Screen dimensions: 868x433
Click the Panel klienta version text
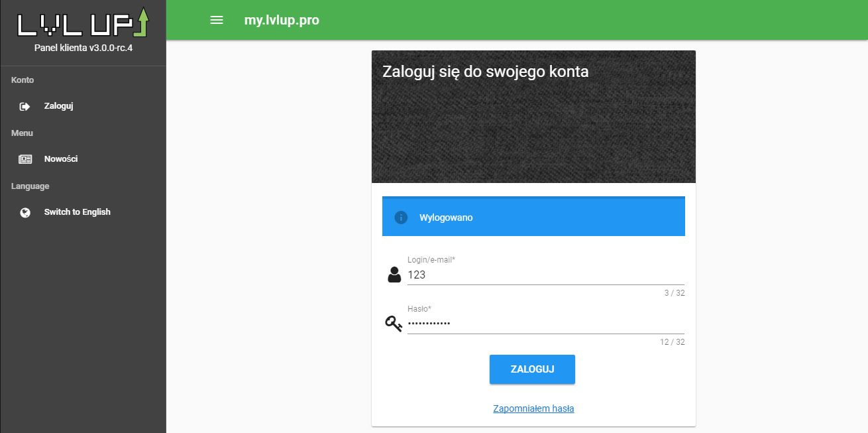pyautogui.click(x=83, y=48)
